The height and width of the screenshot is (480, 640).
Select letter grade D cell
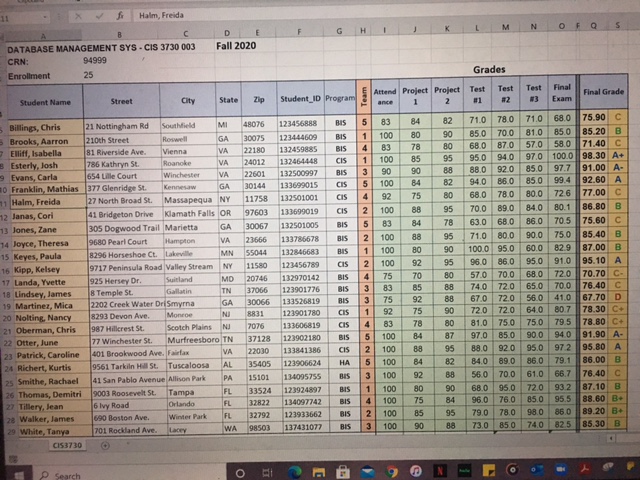pos(618,297)
